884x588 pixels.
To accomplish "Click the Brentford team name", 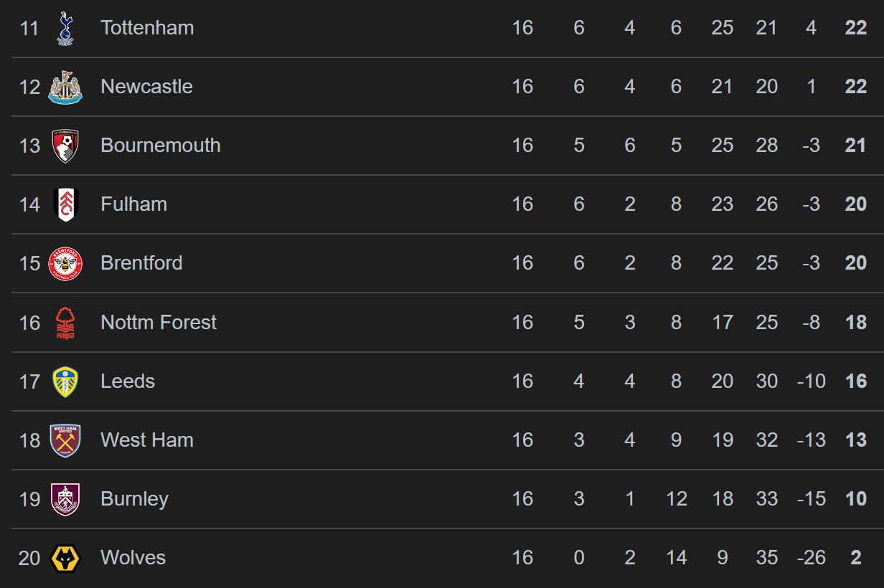I will coord(141,263).
